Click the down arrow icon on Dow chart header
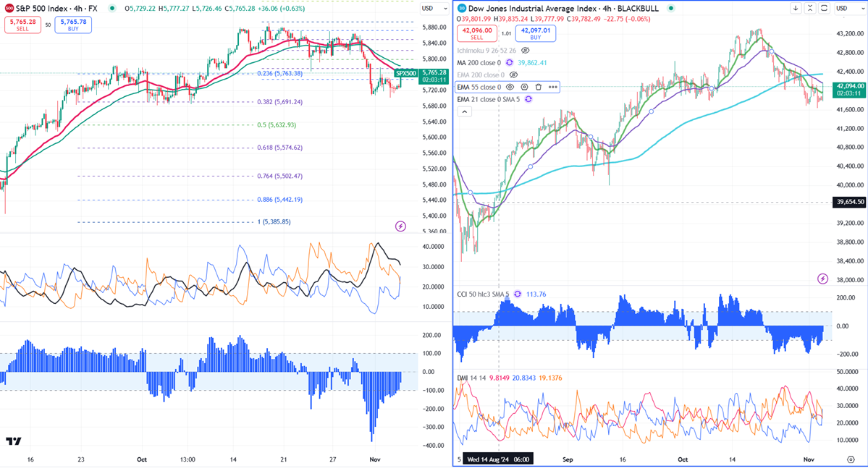 tap(796, 8)
